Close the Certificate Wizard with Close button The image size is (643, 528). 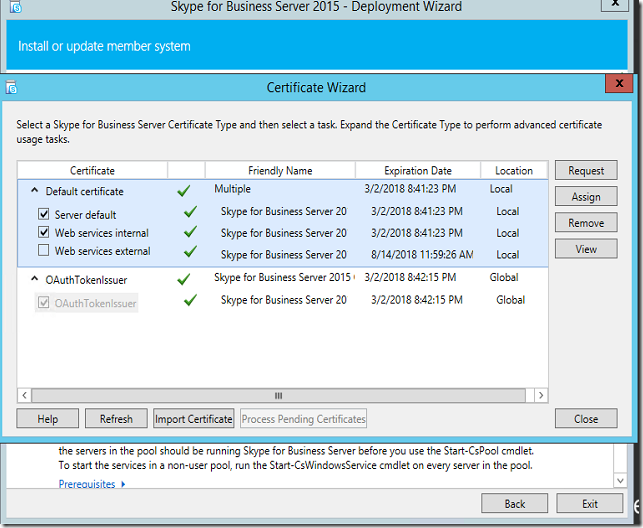point(586,419)
